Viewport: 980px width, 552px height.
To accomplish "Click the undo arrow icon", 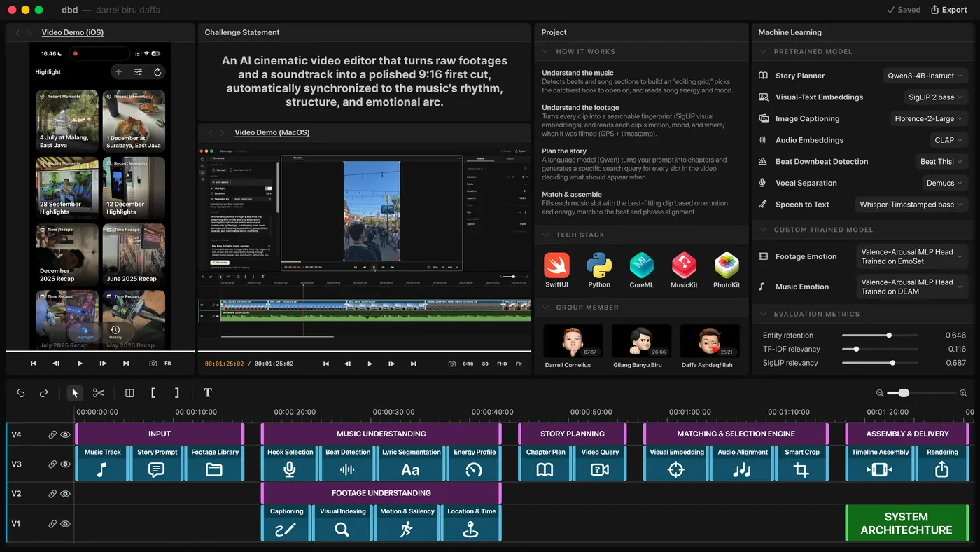I will click(x=20, y=393).
